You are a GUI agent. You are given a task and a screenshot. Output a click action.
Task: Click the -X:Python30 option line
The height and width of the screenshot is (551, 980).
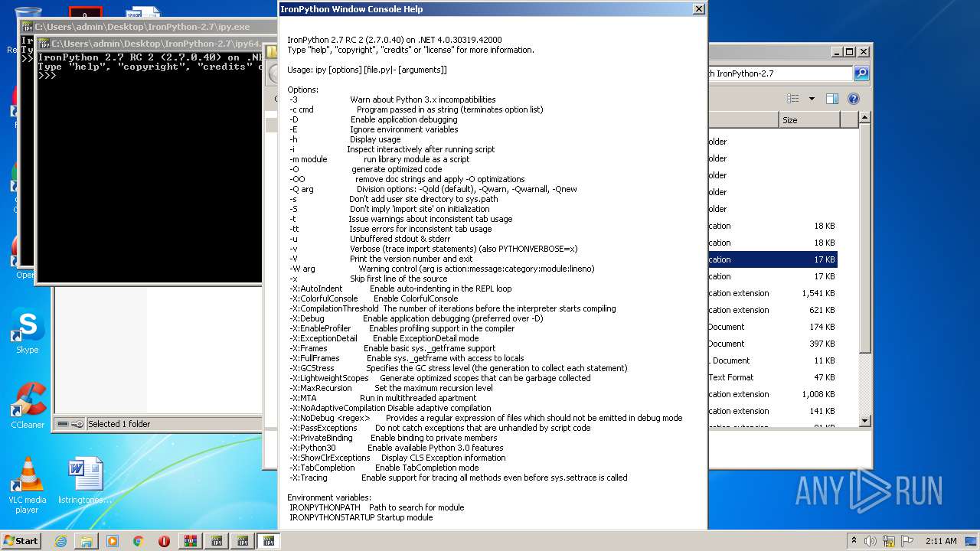pyautogui.click(x=397, y=448)
